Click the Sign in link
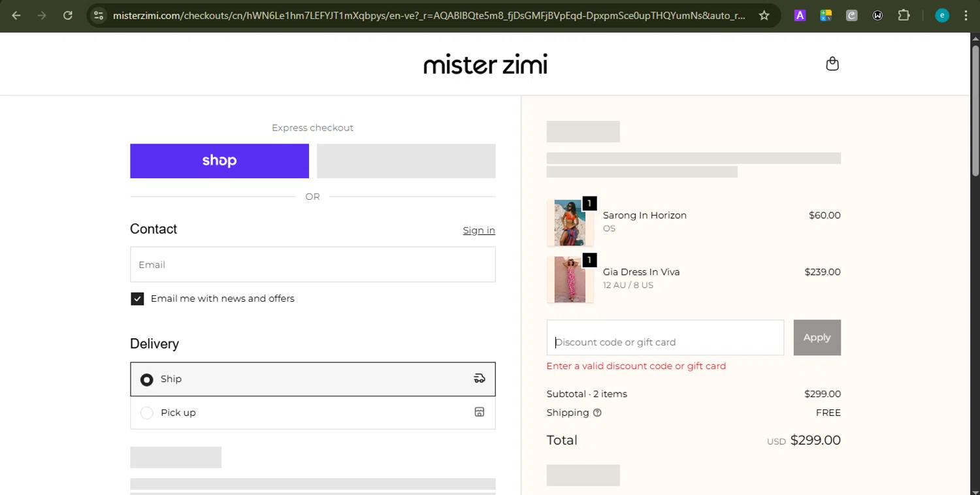Image resolution: width=980 pixels, height=495 pixels. pyautogui.click(x=479, y=230)
